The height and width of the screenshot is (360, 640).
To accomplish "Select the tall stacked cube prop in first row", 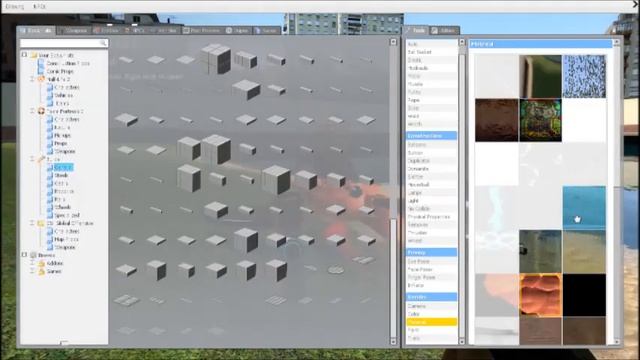I will [x=216, y=59].
